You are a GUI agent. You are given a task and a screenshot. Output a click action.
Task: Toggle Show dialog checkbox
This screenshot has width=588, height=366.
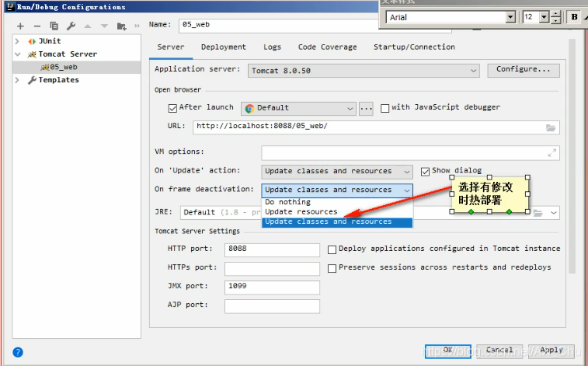(425, 172)
